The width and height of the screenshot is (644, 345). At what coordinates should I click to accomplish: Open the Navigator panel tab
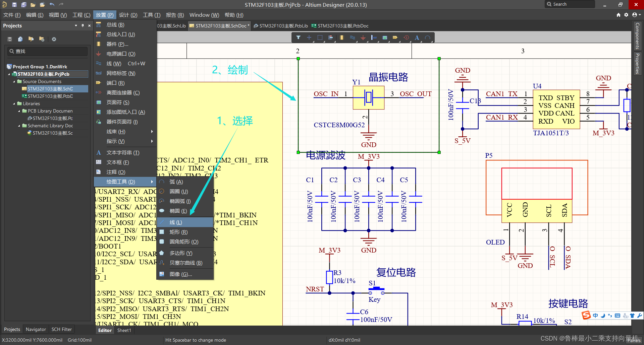pos(36,329)
